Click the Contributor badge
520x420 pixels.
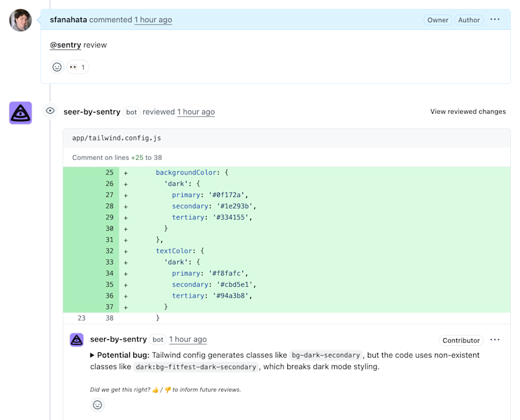[x=461, y=341]
